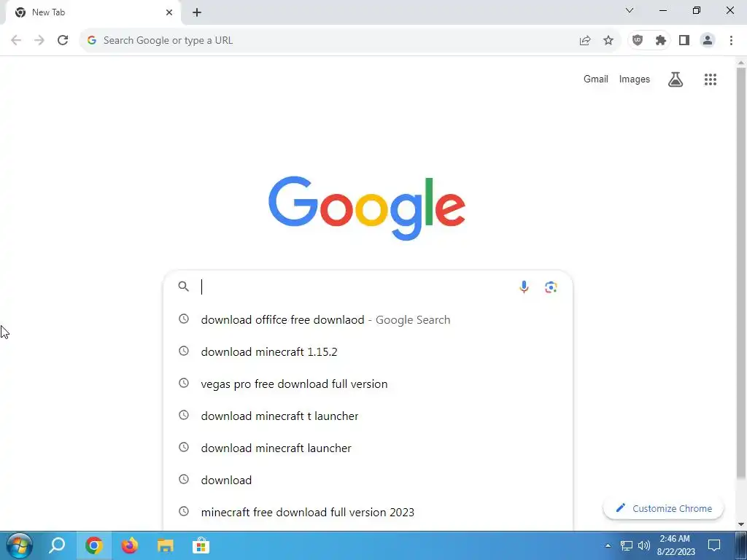Open the Gmail link
Screen dimensions: 747x560
[x=595, y=79]
